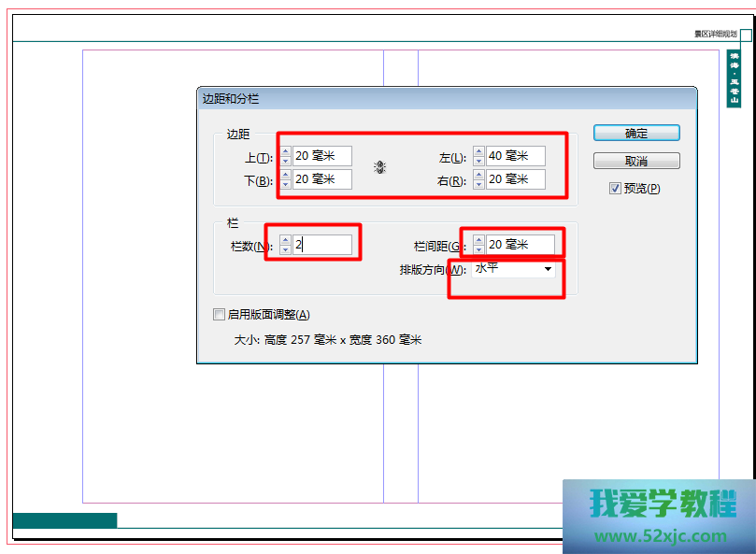Increase left margin with up arrow
The image size is (756, 554).
point(478,151)
